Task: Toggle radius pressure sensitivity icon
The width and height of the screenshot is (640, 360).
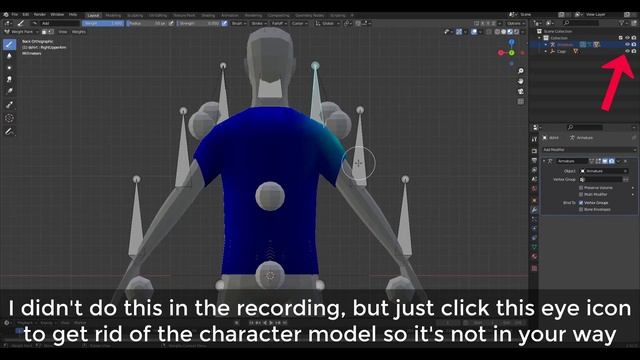Action: [x=171, y=23]
